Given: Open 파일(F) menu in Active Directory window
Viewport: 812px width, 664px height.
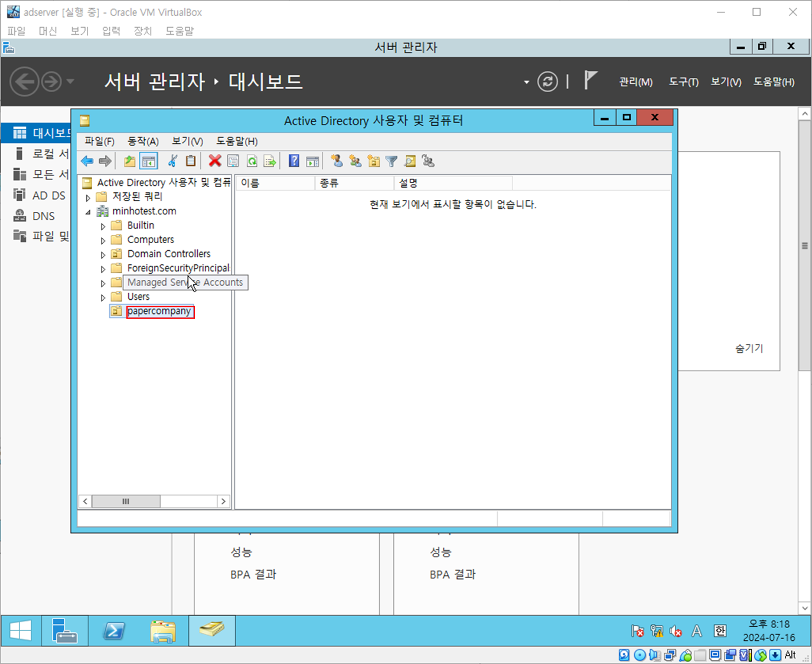Looking at the screenshot, I should tap(99, 141).
